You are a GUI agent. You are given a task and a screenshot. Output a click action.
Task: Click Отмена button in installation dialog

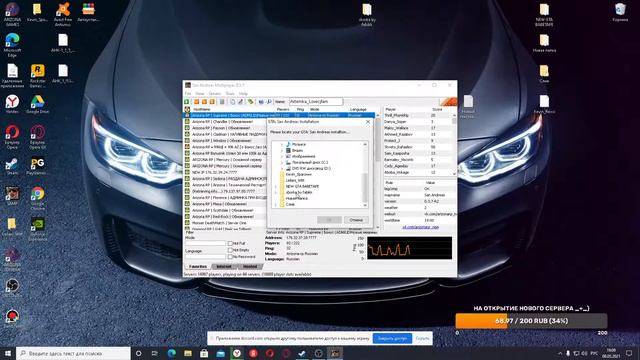356,220
